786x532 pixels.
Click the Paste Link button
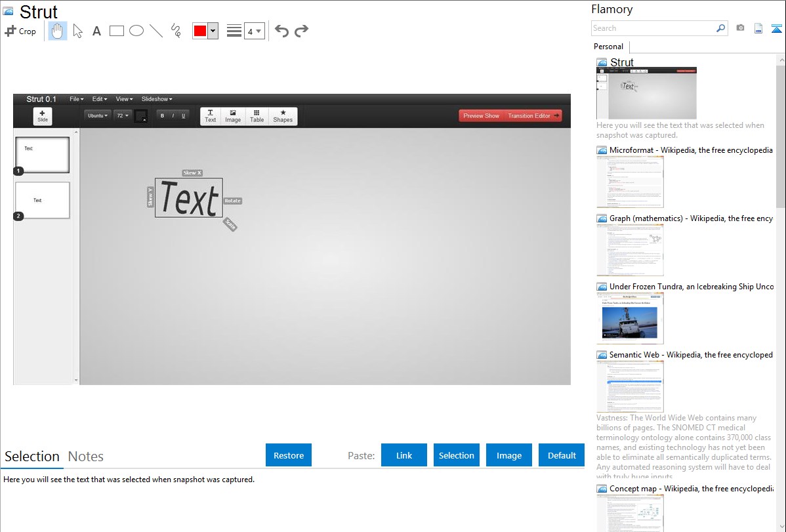[x=404, y=455]
